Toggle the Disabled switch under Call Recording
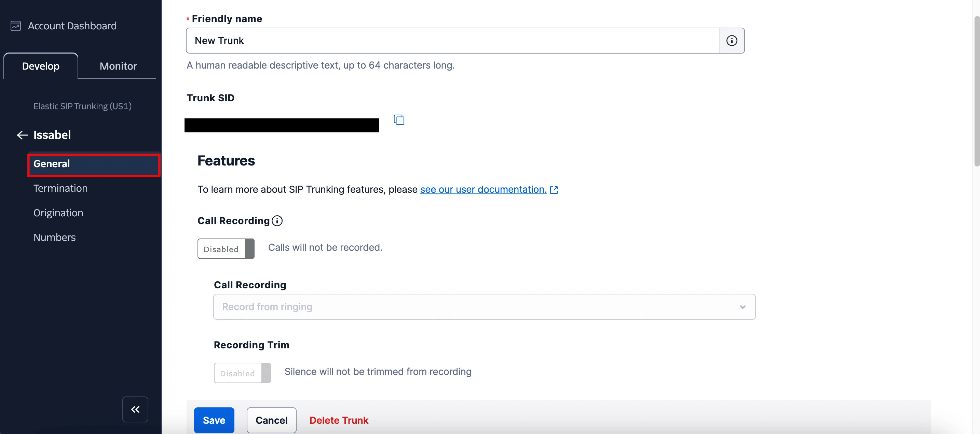The width and height of the screenshot is (980, 434). pos(226,248)
